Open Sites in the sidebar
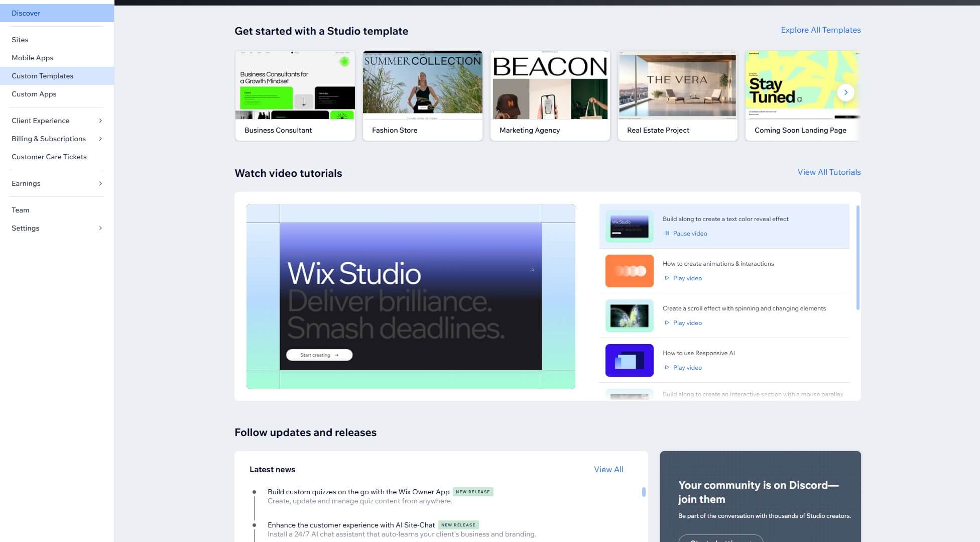The width and height of the screenshot is (980, 542). (57, 40)
